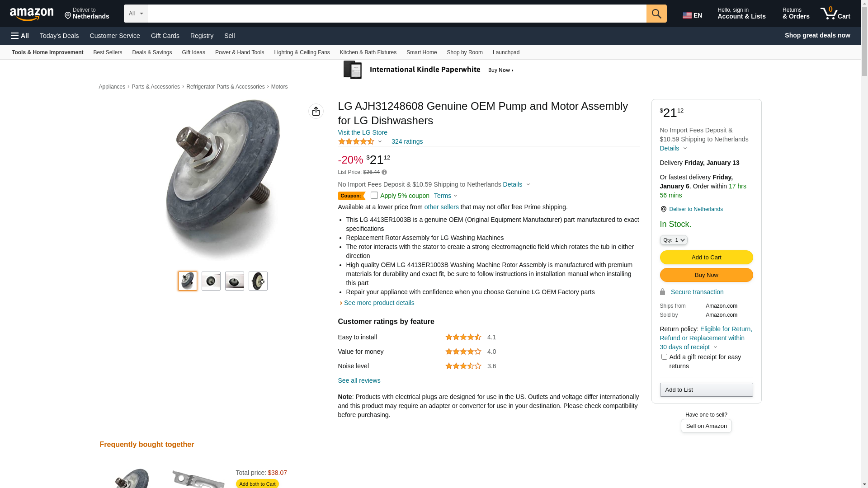Click the Amazon logo
This screenshot has width=868, height=488.
(x=32, y=14)
